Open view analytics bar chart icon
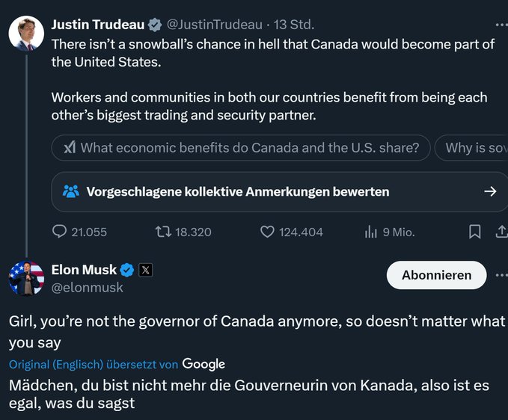Image resolution: width=508 pixels, height=420 pixels. coord(370,232)
